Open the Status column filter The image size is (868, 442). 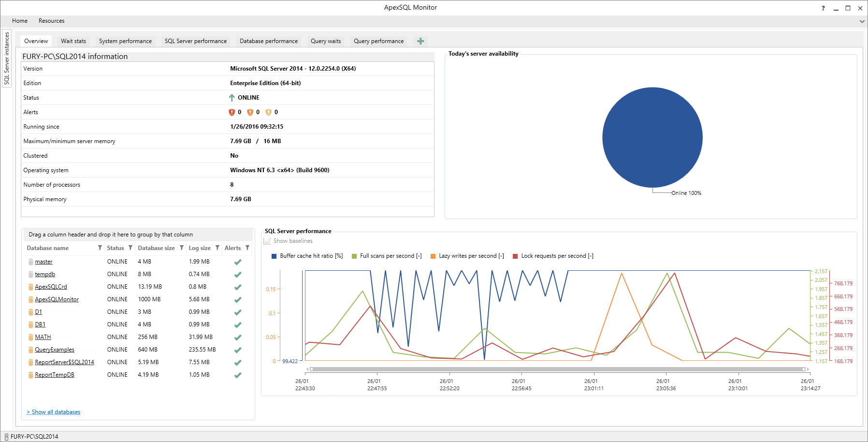(130, 248)
